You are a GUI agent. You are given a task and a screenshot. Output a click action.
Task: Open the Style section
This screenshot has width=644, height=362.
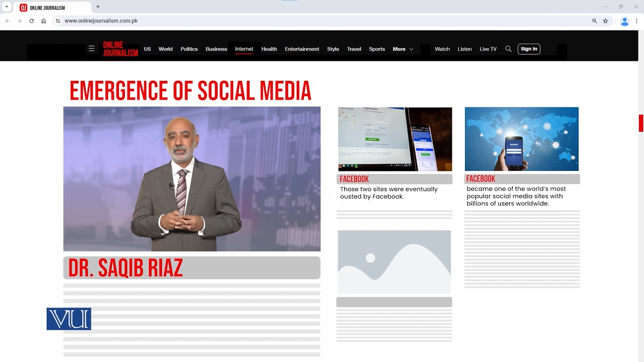point(333,49)
